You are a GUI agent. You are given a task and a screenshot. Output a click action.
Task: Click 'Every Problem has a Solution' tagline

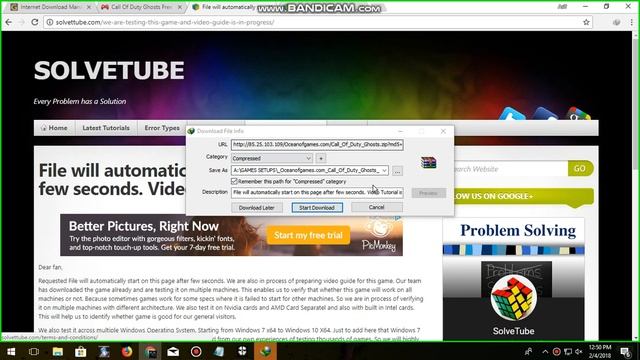(80, 101)
